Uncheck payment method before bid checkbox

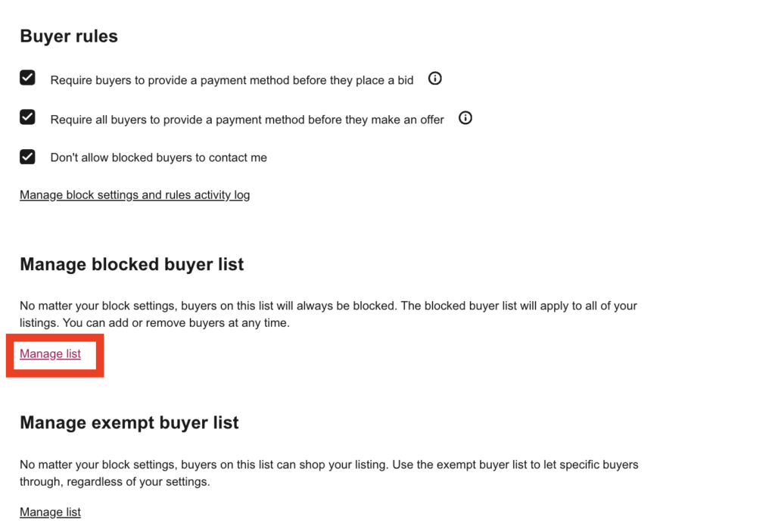(27, 78)
